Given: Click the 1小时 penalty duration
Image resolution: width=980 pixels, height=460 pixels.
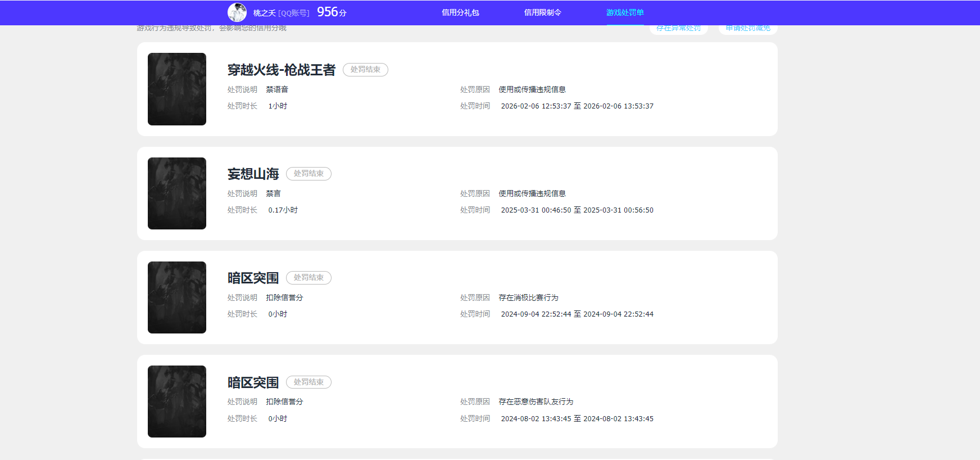Looking at the screenshot, I should coord(278,106).
